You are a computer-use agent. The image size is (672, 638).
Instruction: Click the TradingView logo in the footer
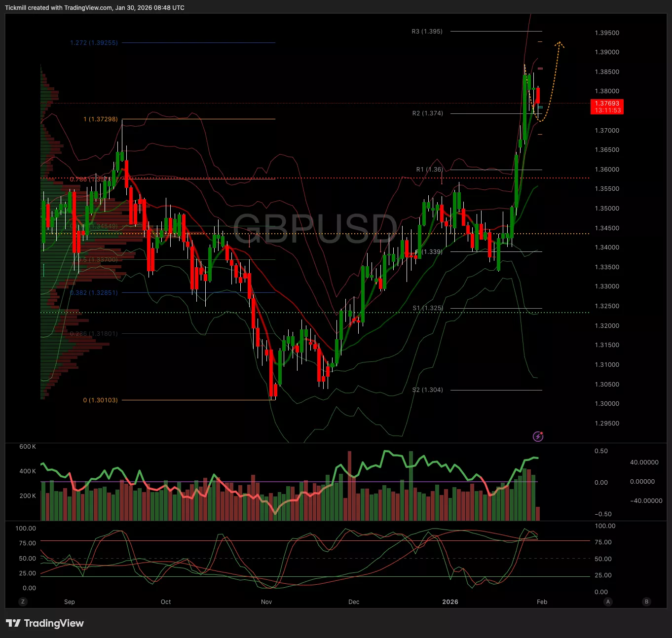tap(45, 623)
